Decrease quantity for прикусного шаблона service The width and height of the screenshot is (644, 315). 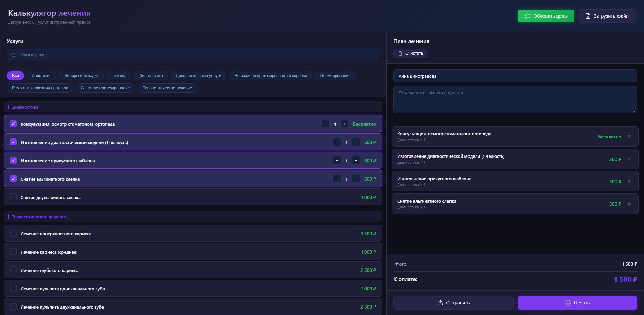(337, 160)
